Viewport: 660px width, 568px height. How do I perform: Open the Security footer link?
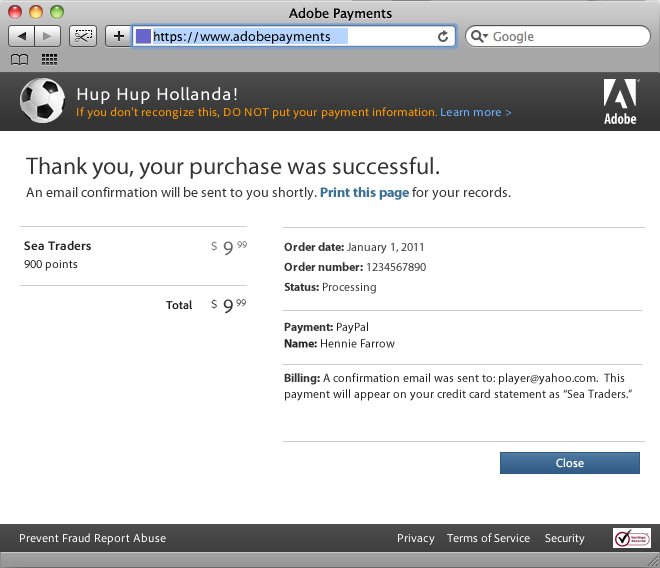pos(564,538)
